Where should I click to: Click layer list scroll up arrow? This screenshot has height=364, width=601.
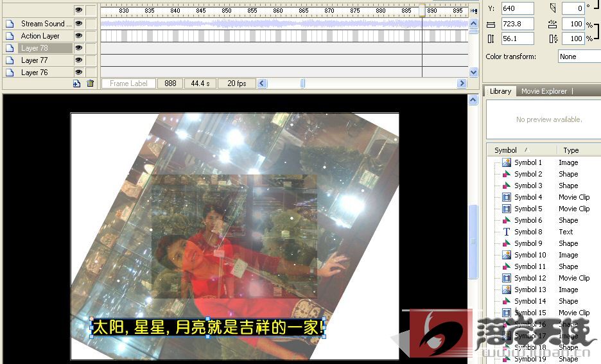pyautogui.click(x=473, y=23)
